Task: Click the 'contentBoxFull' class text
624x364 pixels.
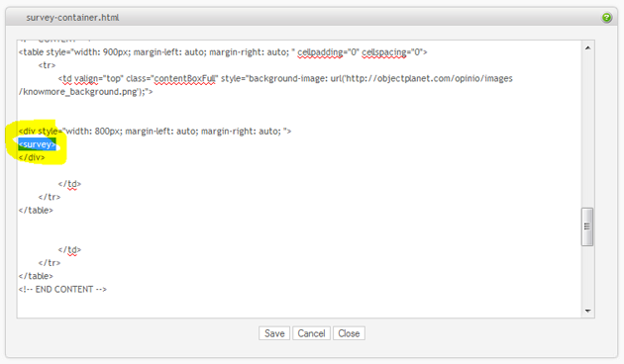Action: (x=185, y=79)
